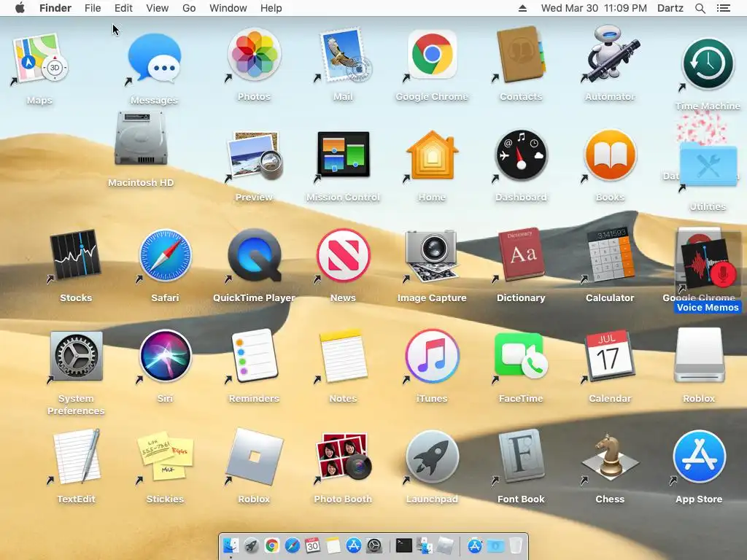747x560 pixels.
Task: Open the Apple menu
Action: pyautogui.click(x=20, y=8)
